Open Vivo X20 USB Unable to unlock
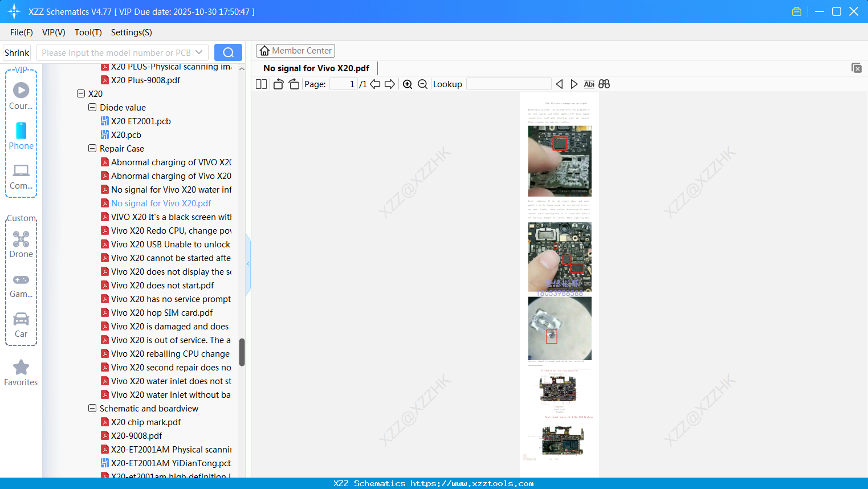The height and width of the screenshot is (489, 868). (171, 244)
